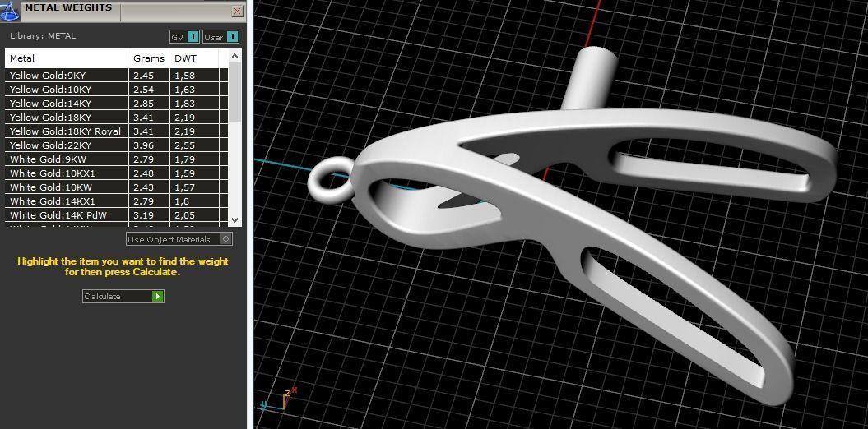Select the White Gold:9KW row
The width and height of the screenshot is (868, 429).
pyautogui.click(x=116, y=159)
